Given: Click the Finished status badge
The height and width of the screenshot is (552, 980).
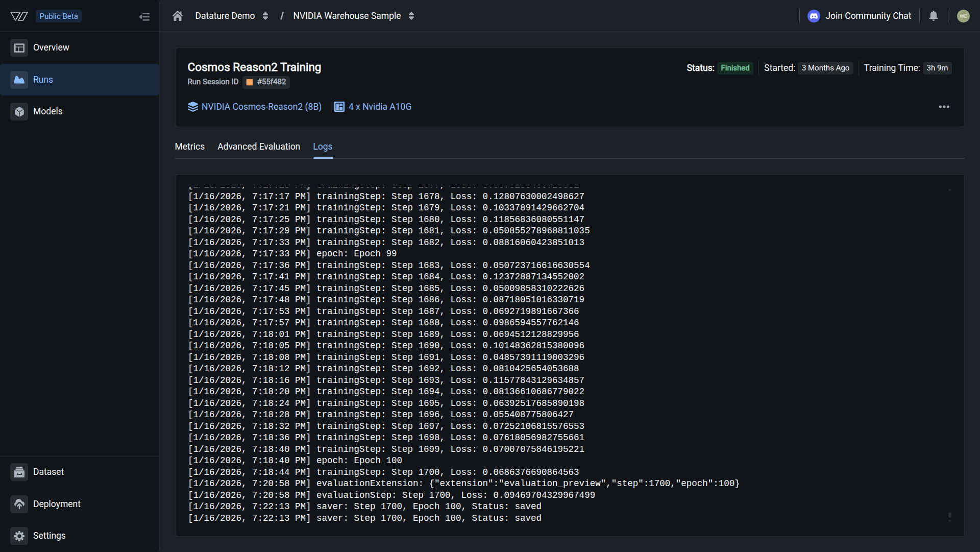Looking at the screenshot, I should [735, 68].
